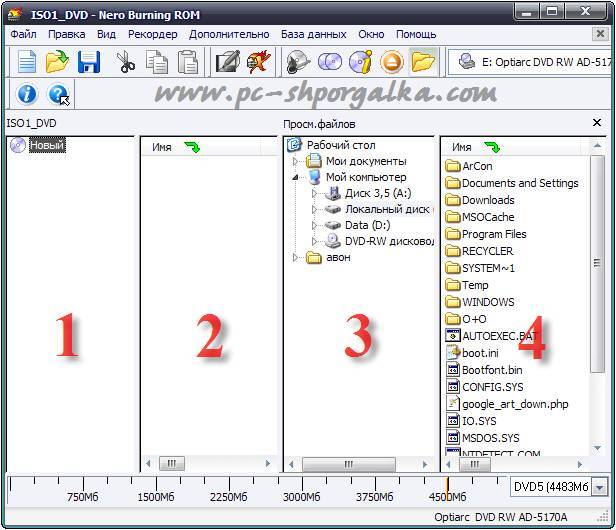Click the disc with microphone icon
This screenshot has height=530, width=616.
(298, 62)
